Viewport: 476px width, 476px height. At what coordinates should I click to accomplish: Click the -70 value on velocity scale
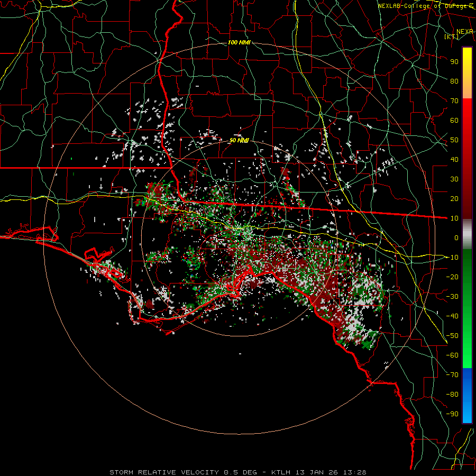point(452,375)
